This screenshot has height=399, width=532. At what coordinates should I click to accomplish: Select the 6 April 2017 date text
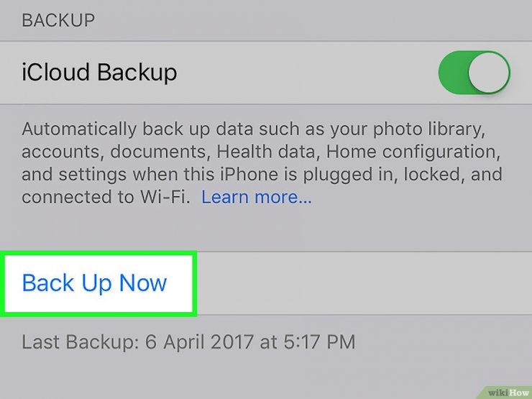coord(199,341)
